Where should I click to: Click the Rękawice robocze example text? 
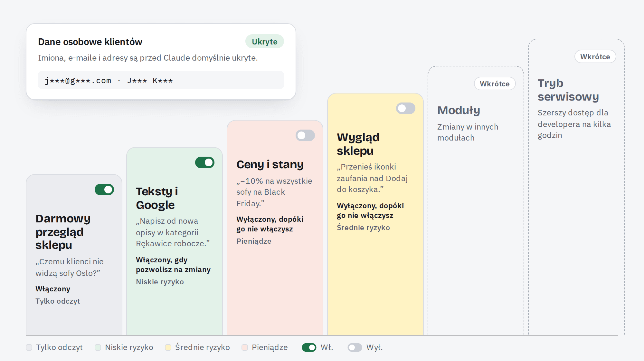173,232
